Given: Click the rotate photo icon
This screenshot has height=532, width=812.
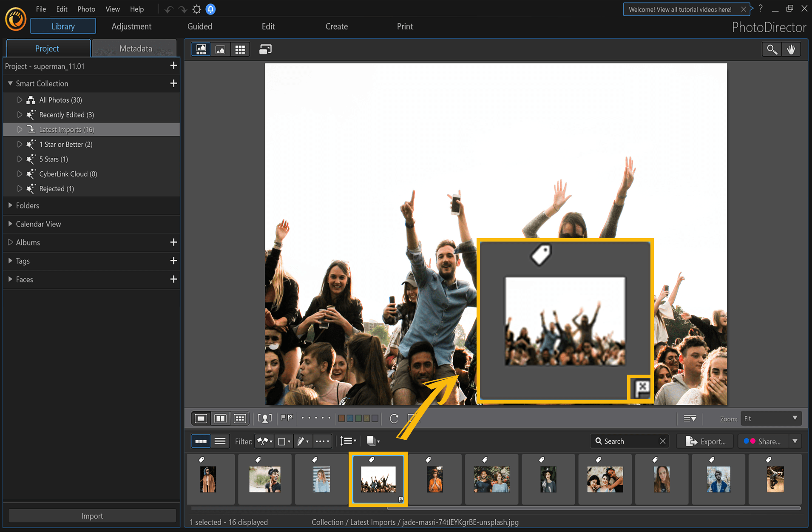Looking at the screenshot, I should pos(394,418).
